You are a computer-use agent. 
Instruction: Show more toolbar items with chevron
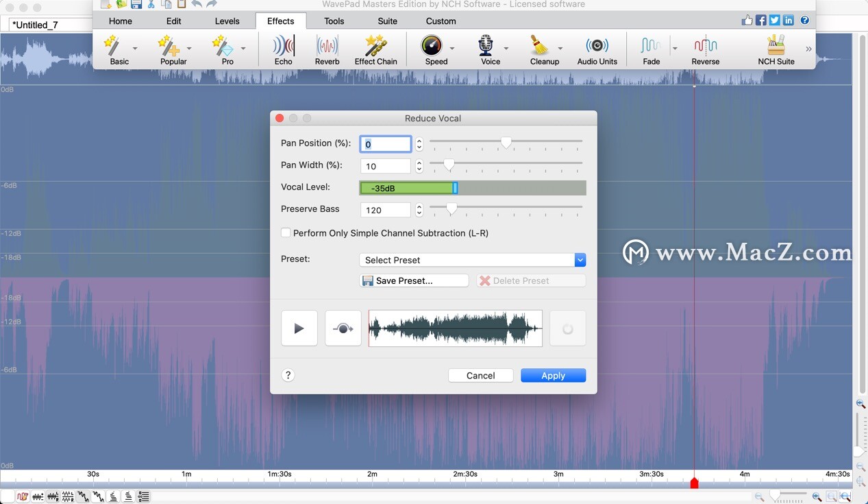808,49
